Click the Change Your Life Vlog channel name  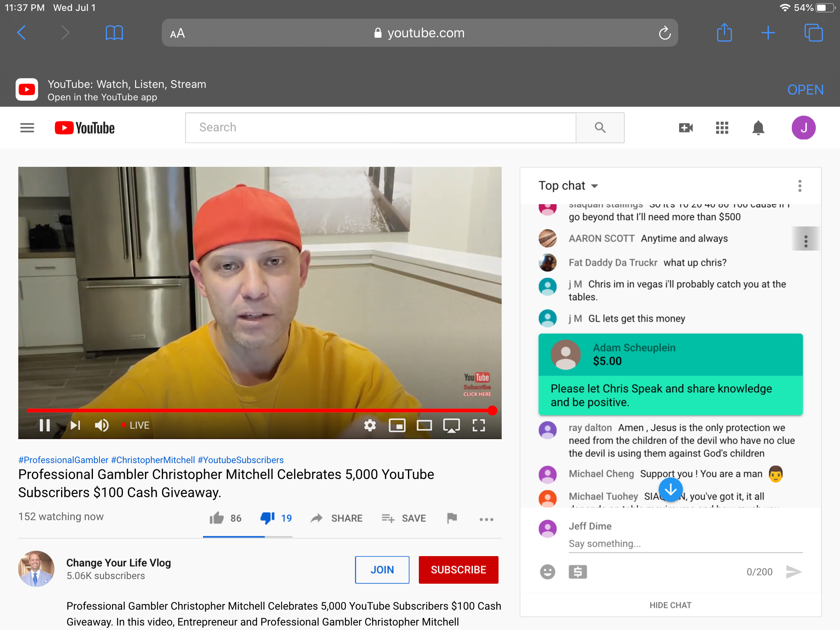pyautogui.click(x=119, y=563)
